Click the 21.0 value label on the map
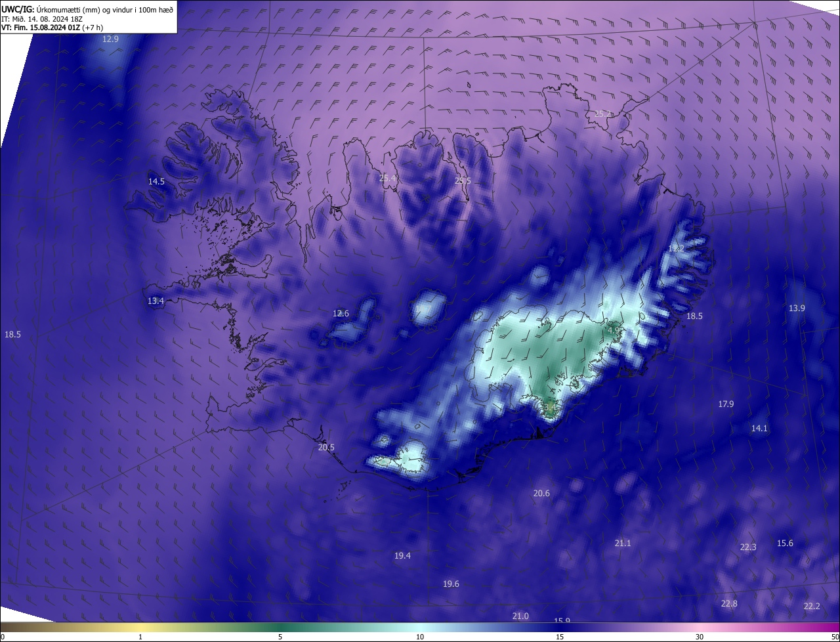The image size is (840, 642). tap(520, 616)
